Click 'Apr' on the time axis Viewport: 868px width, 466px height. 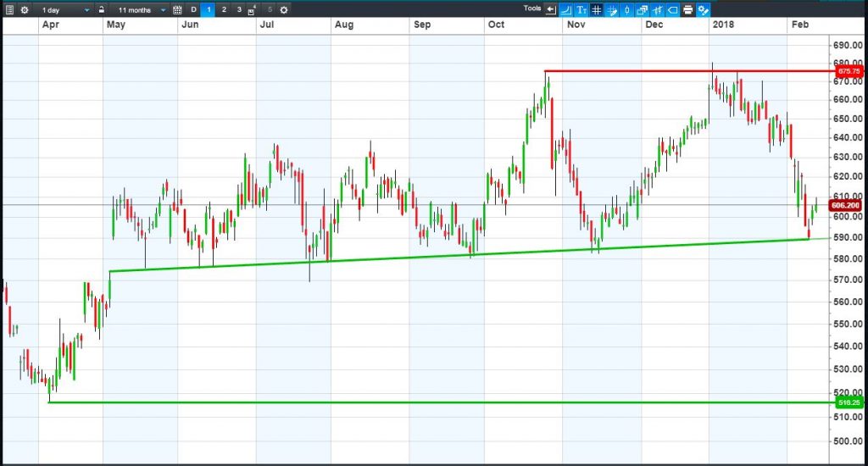click(x=50, y=25)
